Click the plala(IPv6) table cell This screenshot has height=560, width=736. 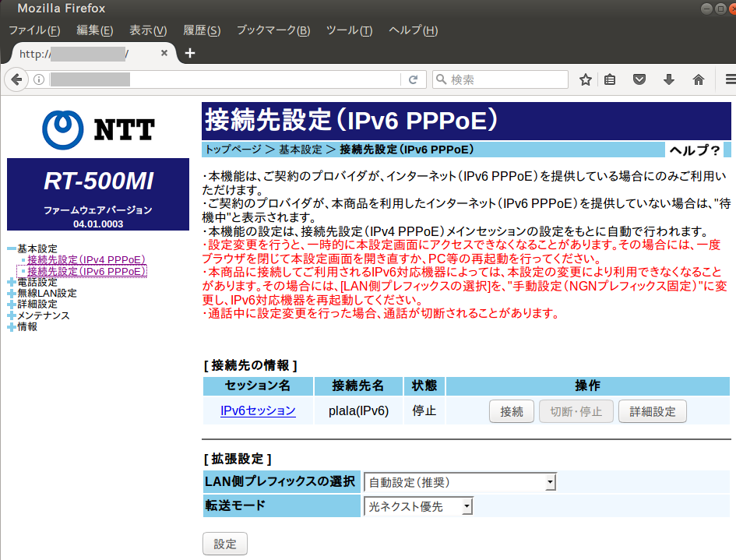(x=358, y=411)
